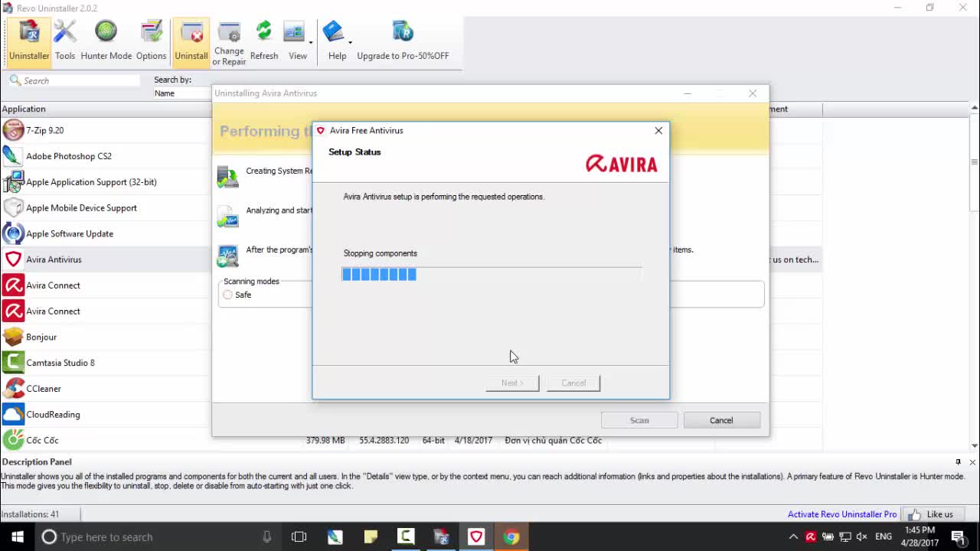Click Cancel in the Uninstalling Avira Antivirus dialog
This screenshot has width=980, height=551.
(721, 420)
